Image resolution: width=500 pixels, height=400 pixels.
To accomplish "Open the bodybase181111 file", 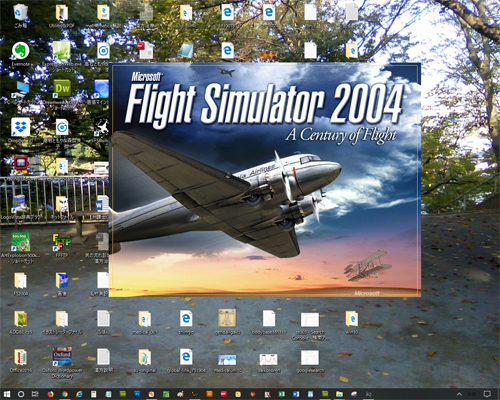I will [x=269, y=319].
